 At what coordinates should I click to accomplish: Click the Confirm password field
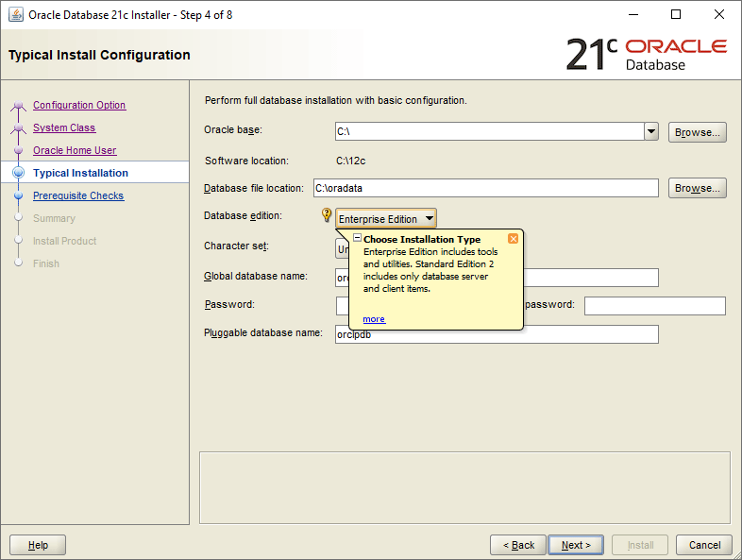(655, 306)
